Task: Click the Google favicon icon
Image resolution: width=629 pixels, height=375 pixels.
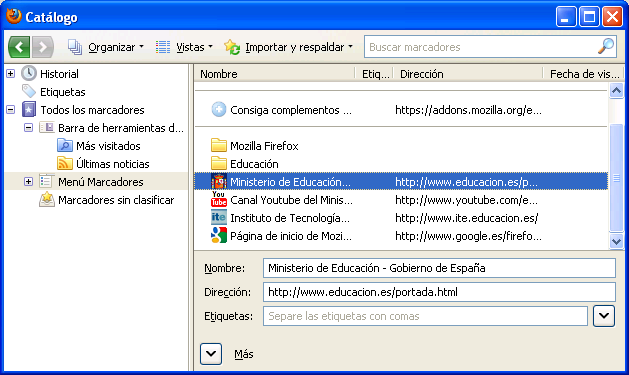Action: [219, 235]
